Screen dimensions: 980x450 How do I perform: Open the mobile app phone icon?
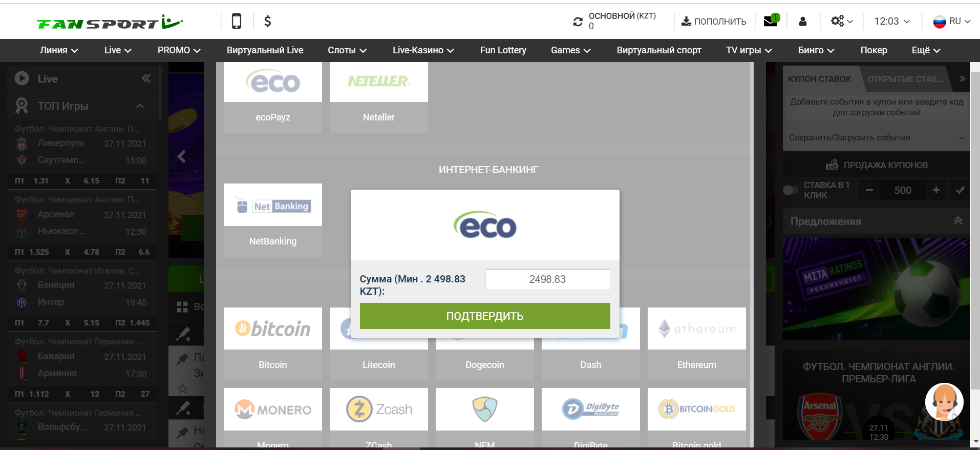pos(236,21)
